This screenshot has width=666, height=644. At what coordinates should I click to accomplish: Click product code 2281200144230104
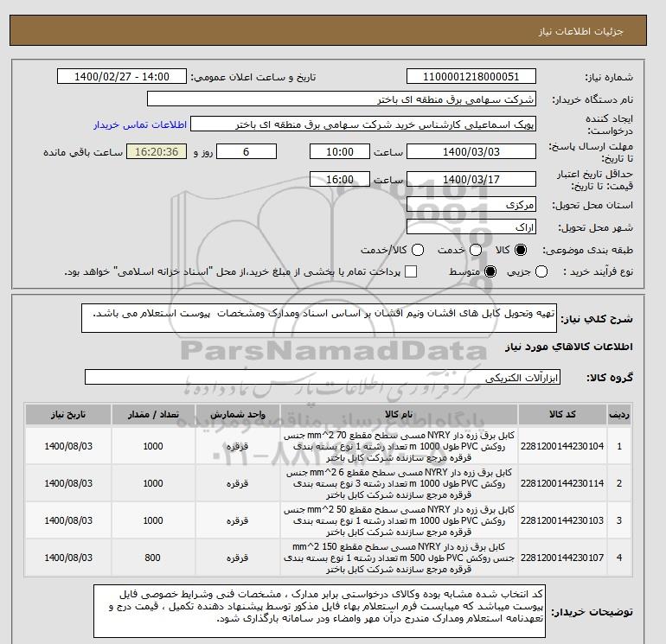pos(562,446)
